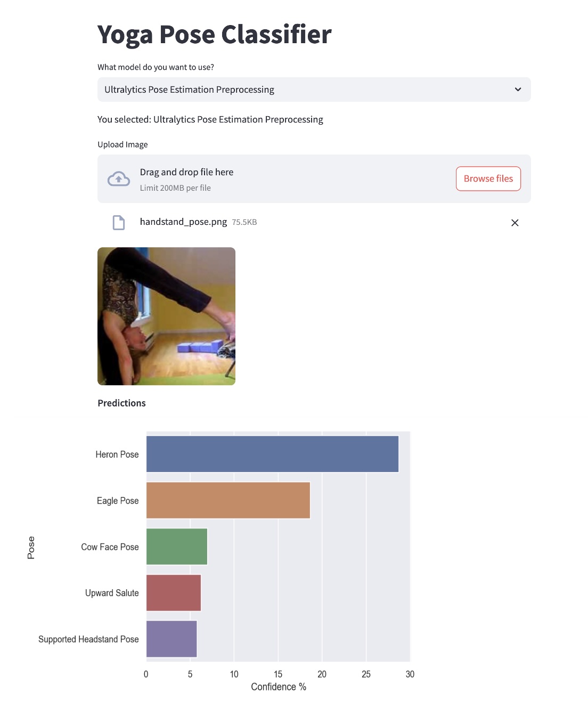Click the blue Heron Pose bar
Image resolution: width=588 pixels, height=715 pixels.
click(x=272, y=454)
